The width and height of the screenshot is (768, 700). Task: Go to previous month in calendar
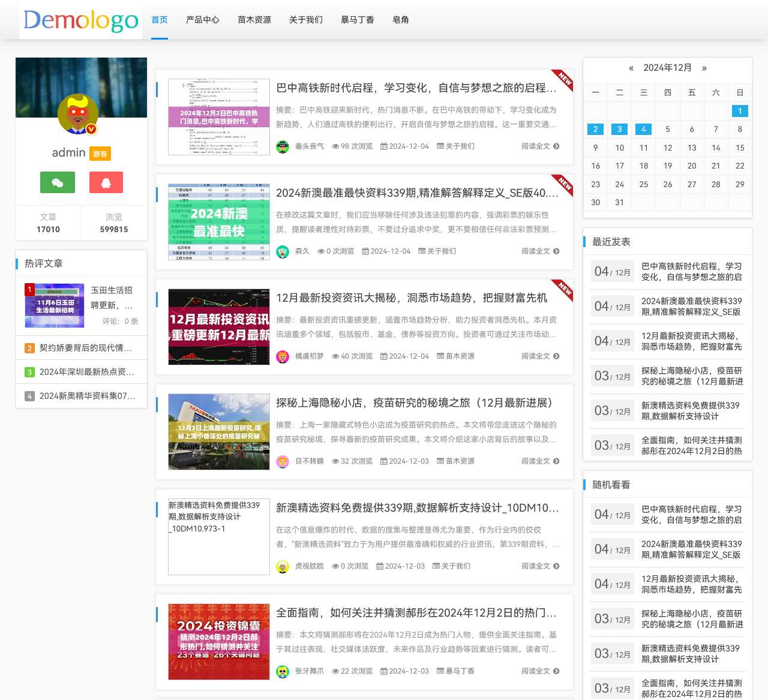click(631, 68)
